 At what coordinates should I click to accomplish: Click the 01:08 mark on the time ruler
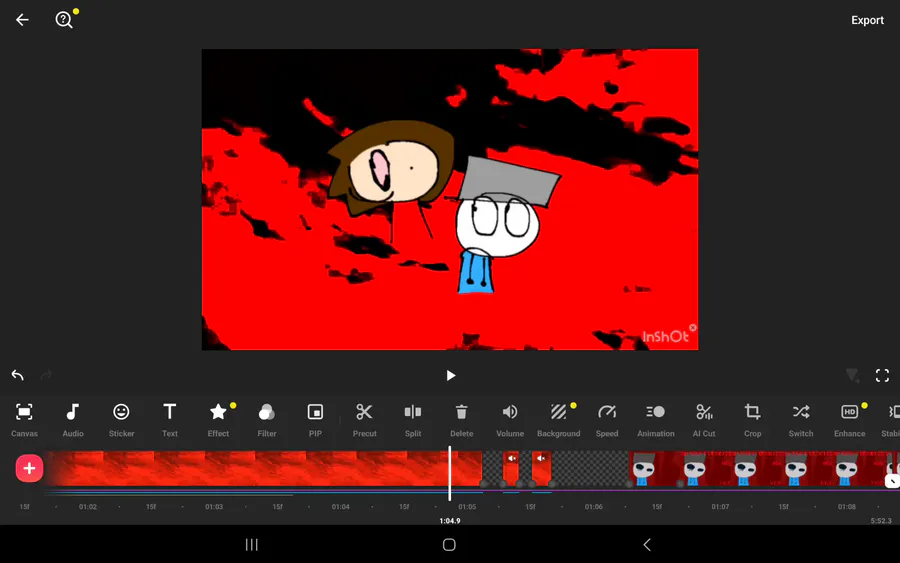point(846,507)
